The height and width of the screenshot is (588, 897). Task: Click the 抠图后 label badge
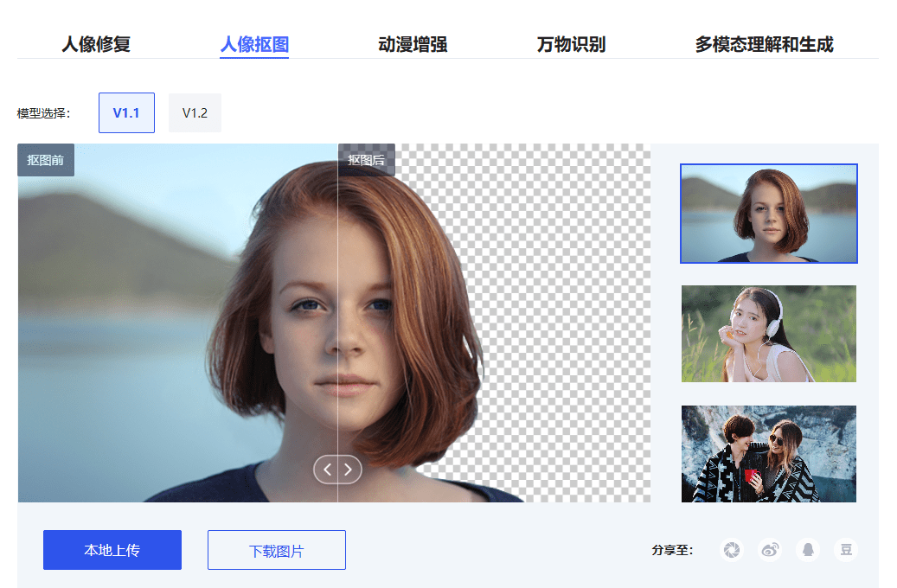point(368,160)
